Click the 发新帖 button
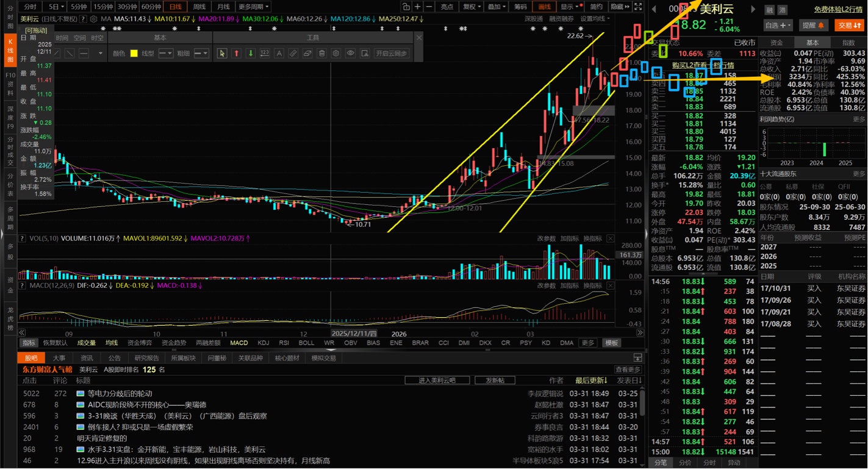 tap(495, 380)
